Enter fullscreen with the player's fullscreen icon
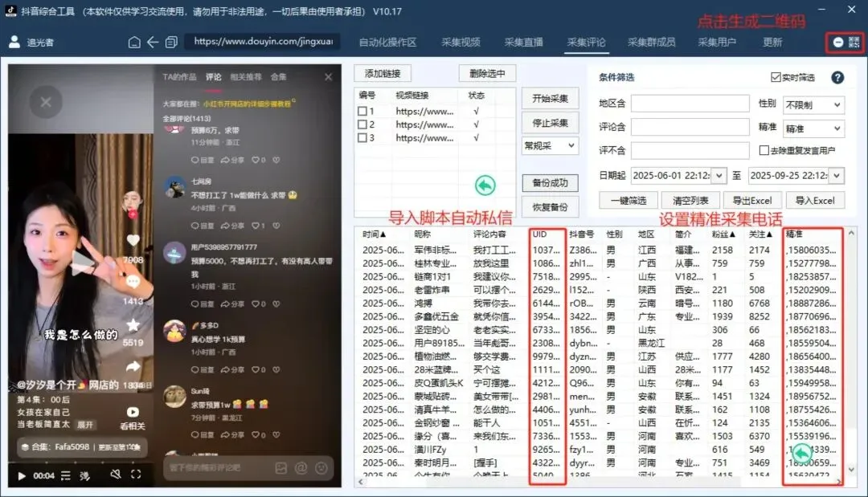Screen dimensions: 868x497 coord(136,475)
